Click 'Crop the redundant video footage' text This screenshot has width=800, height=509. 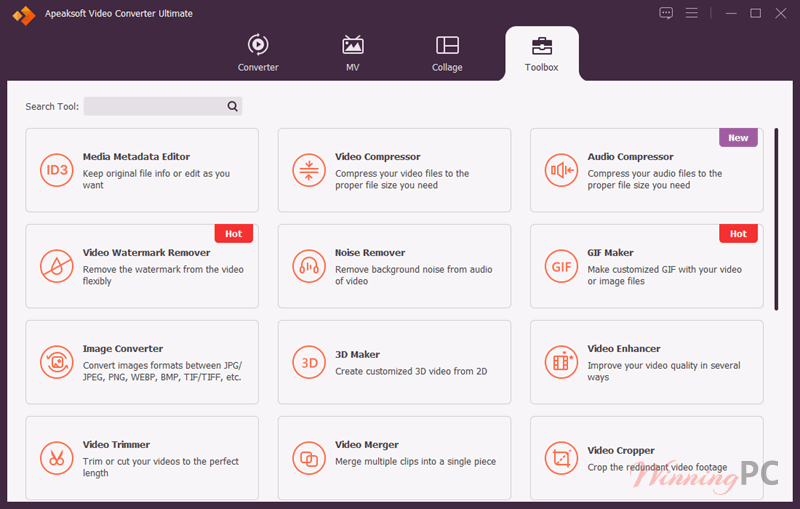pyautogui.click(x=657, y=467)
